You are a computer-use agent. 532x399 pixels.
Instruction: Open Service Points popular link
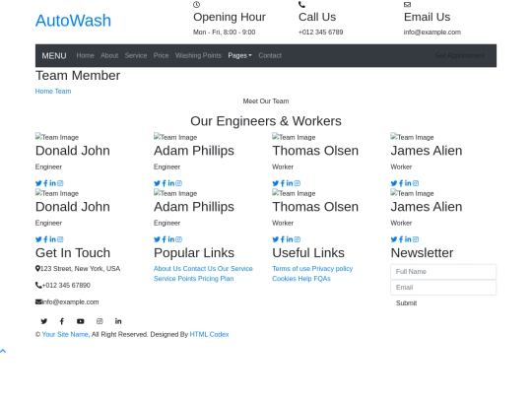pos(175,279)
